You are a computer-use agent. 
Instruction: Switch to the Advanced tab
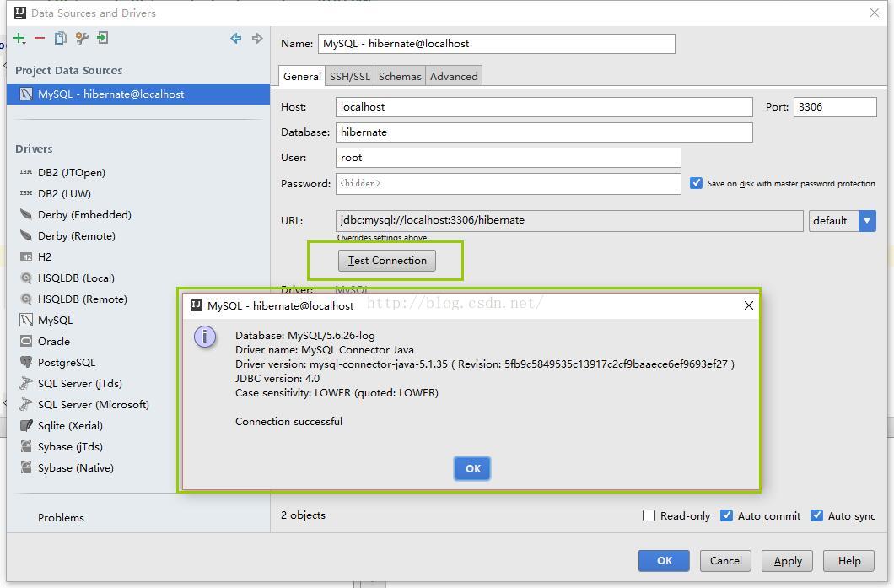pos(454,77)
